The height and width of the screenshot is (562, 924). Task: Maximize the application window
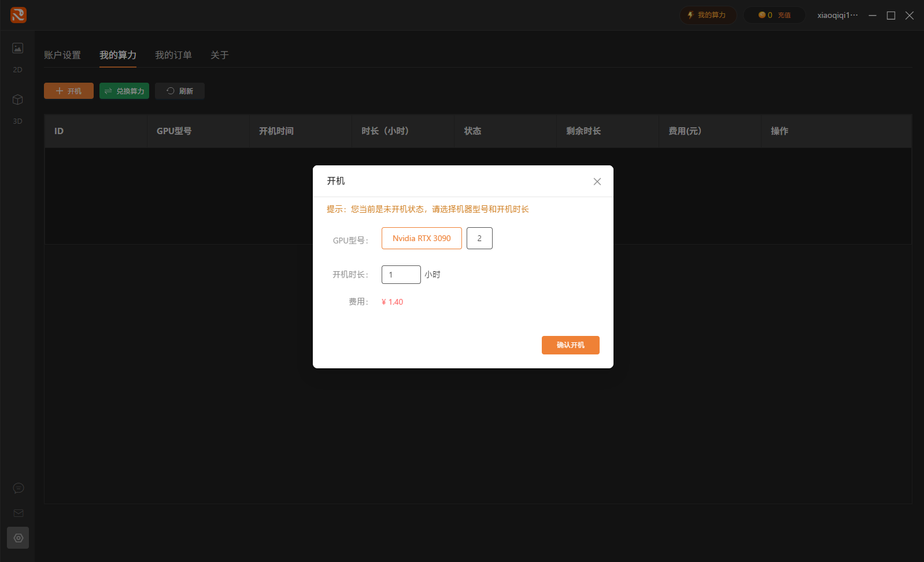tap(891, 16)
